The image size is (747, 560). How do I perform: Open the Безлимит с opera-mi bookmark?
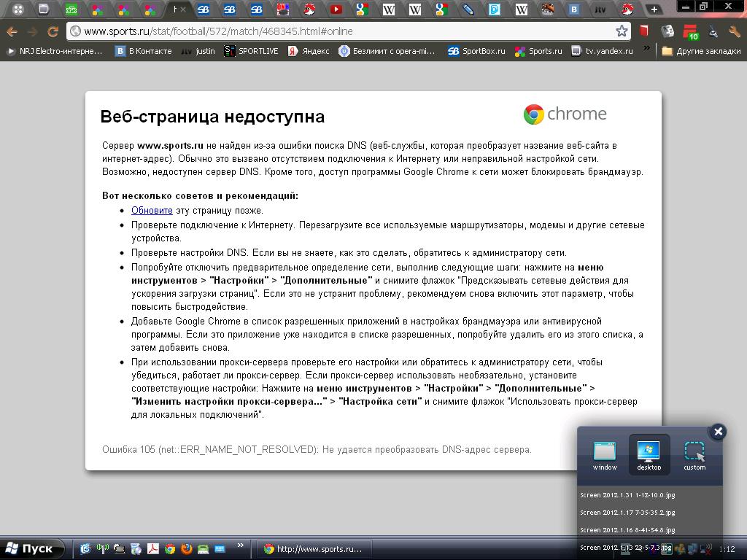click(x=387, y=51)
